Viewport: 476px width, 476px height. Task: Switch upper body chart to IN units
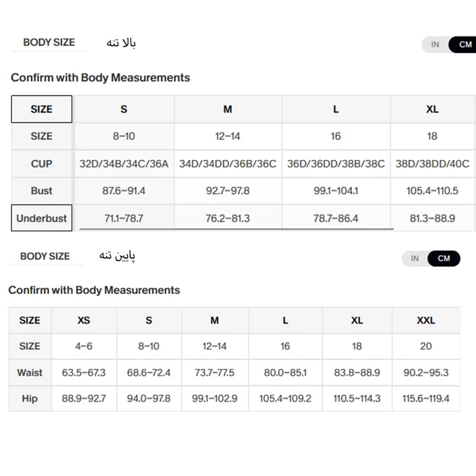tap(434, 45)
